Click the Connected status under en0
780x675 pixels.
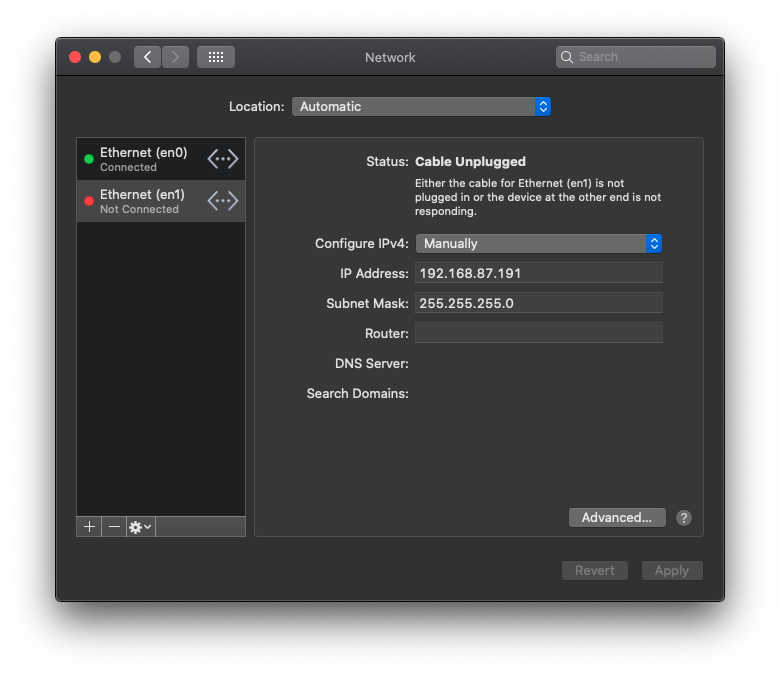(128, 167)
